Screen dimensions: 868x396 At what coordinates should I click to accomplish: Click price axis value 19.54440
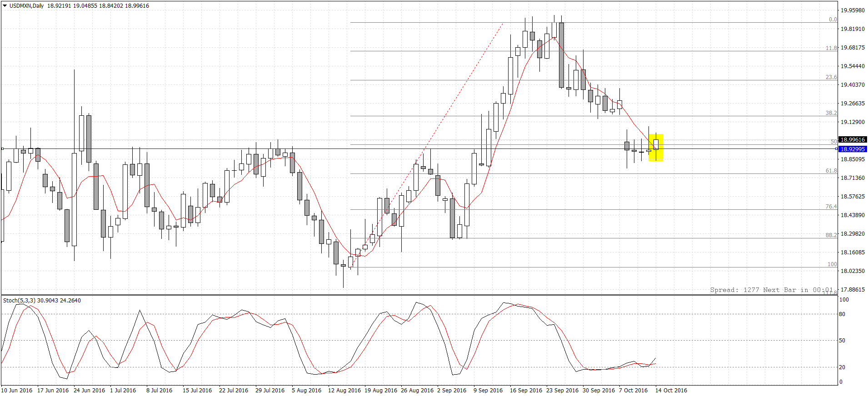(x=853, y=66)
